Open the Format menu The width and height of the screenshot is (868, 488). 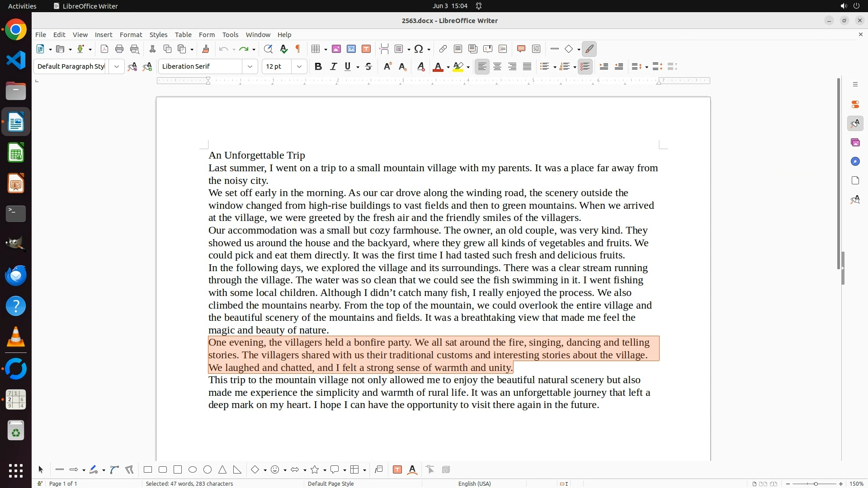[x=131, y=34]
